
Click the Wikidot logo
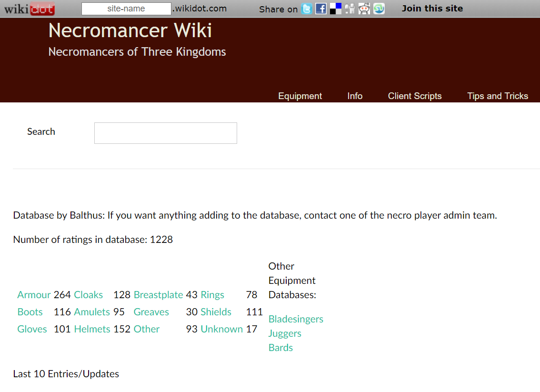30,9
